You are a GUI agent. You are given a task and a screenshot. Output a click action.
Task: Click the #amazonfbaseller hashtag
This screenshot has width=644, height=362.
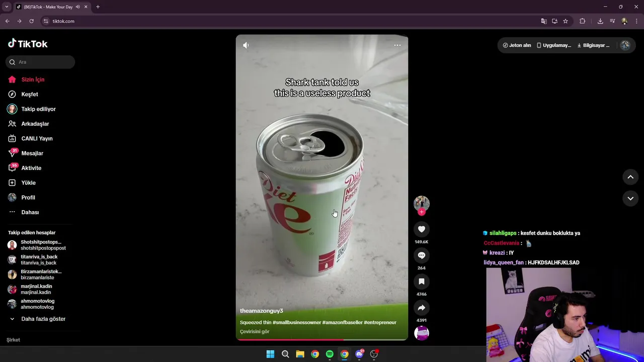pos(342,322)
